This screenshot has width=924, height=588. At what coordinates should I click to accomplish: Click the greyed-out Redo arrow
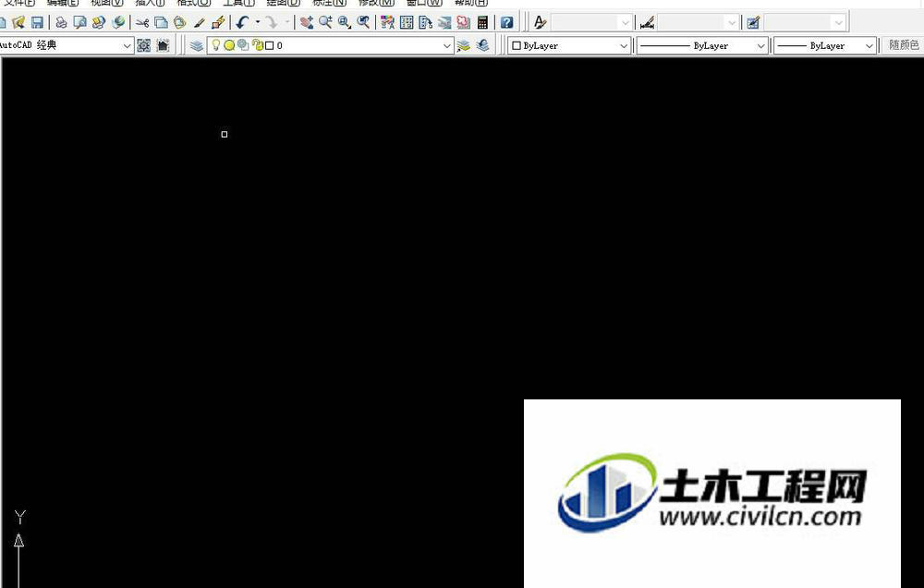[271, 23]
